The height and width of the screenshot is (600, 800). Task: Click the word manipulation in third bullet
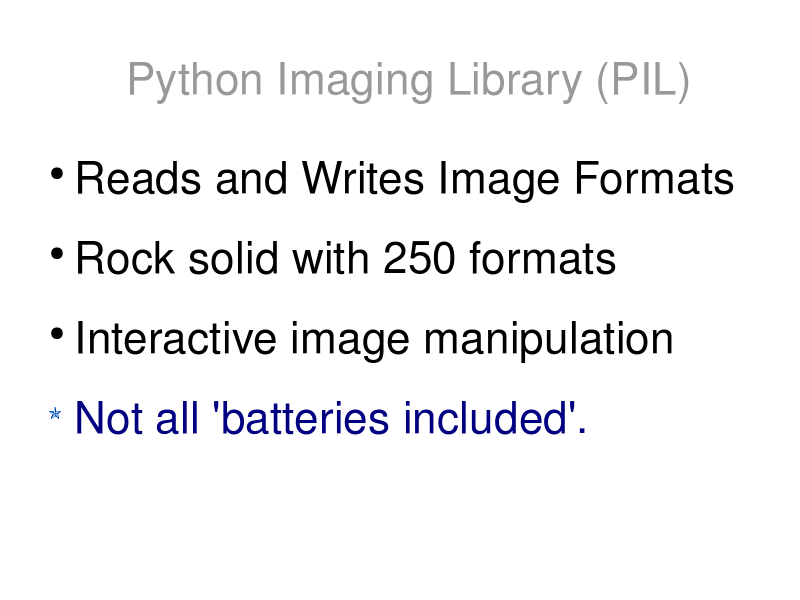(x=548, y=340)
